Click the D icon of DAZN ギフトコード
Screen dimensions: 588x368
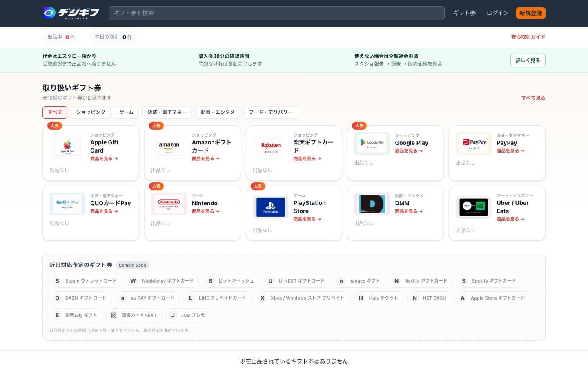(x=57, y=298)
